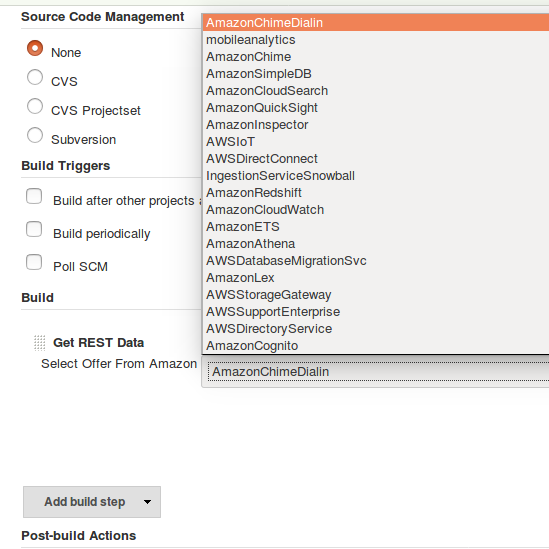Click the AmazonChimeDialin combo box field
The image size is (549, 549).
click(375, 371)
